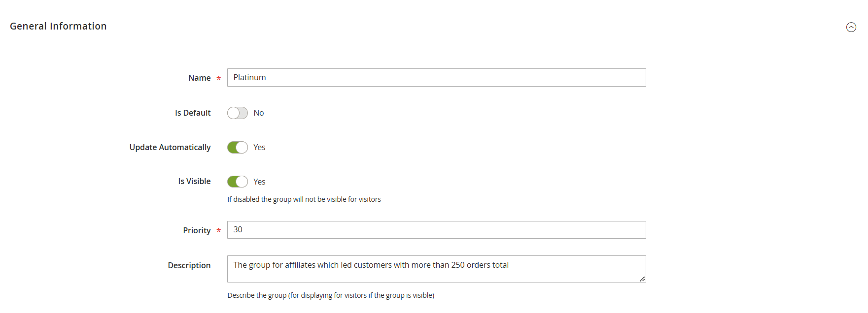The width and height of the screenshot is (868, 313).
Task: Click the required asterisk beside Name
Action: pos(218,78)
